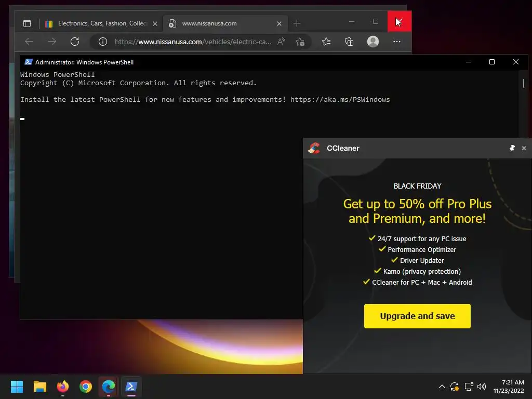This screenshot has width=532, height=399.
Task: Launch Google Chrome from the taskbar
Action: [x=86, y=387]
